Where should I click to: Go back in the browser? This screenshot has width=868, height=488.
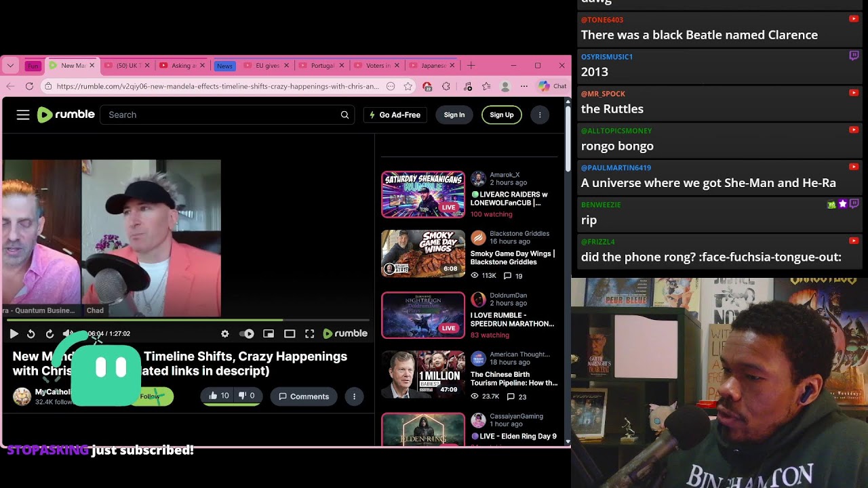[10, 86]
